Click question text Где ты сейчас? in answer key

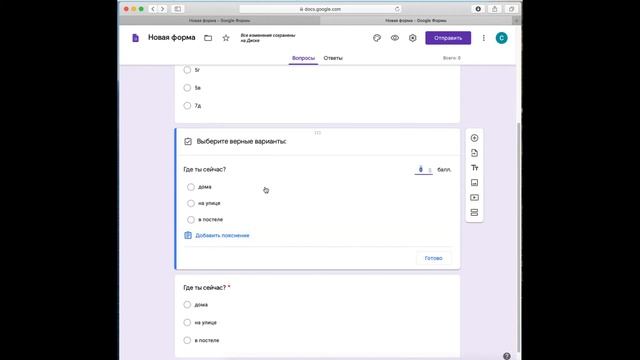coord(204,169)
